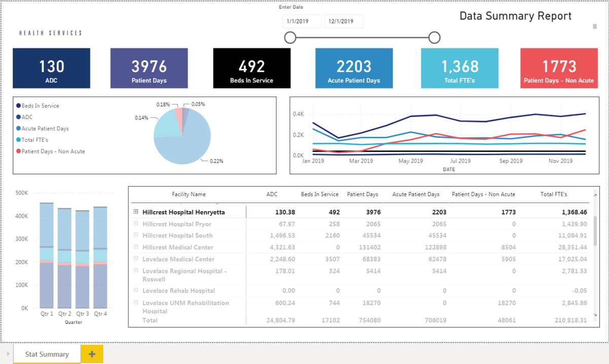
Task: Click Acute Patient Days legend marker
Action: 19,129
